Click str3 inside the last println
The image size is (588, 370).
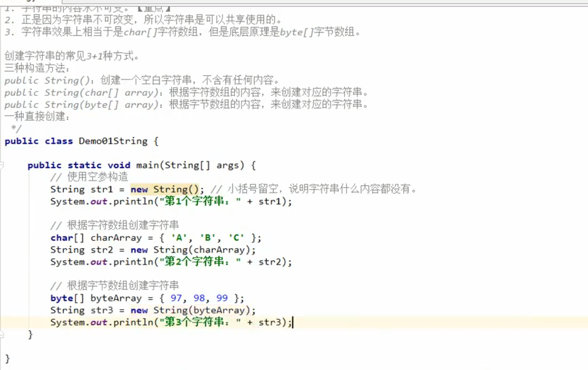coord(270,323)
